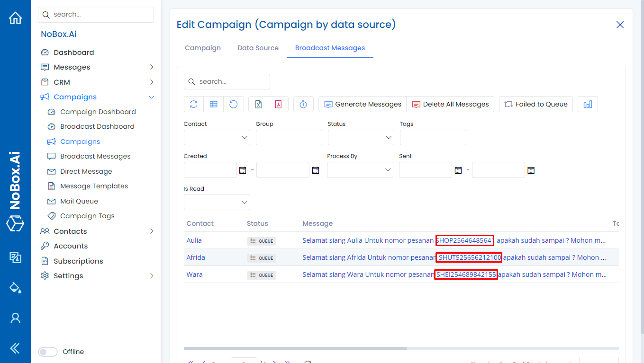This screenshot has height=363, width=644.
Task: Click the refresh broadcast messages icon
Action: coord(193,104)
